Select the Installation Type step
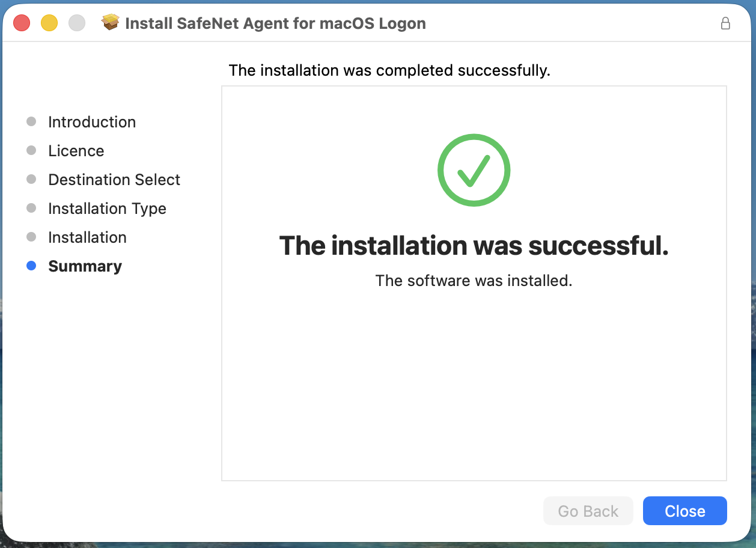 tap(107, 209)
